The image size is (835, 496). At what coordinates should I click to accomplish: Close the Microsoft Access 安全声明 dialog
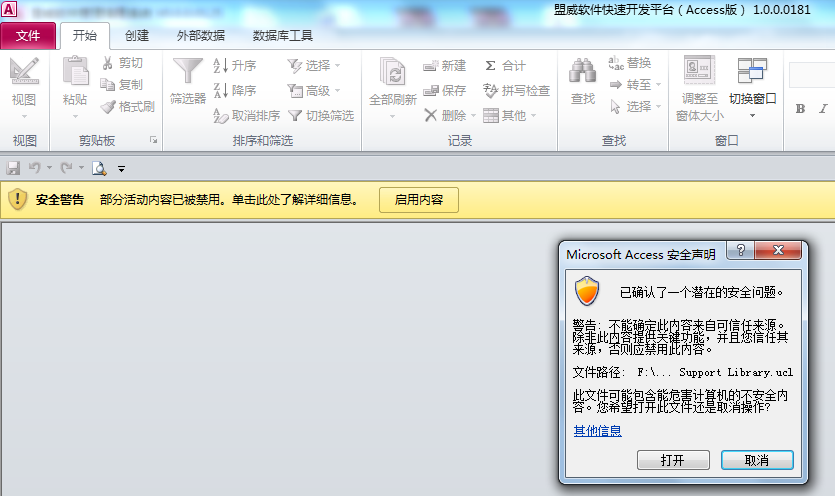[778, 250]
